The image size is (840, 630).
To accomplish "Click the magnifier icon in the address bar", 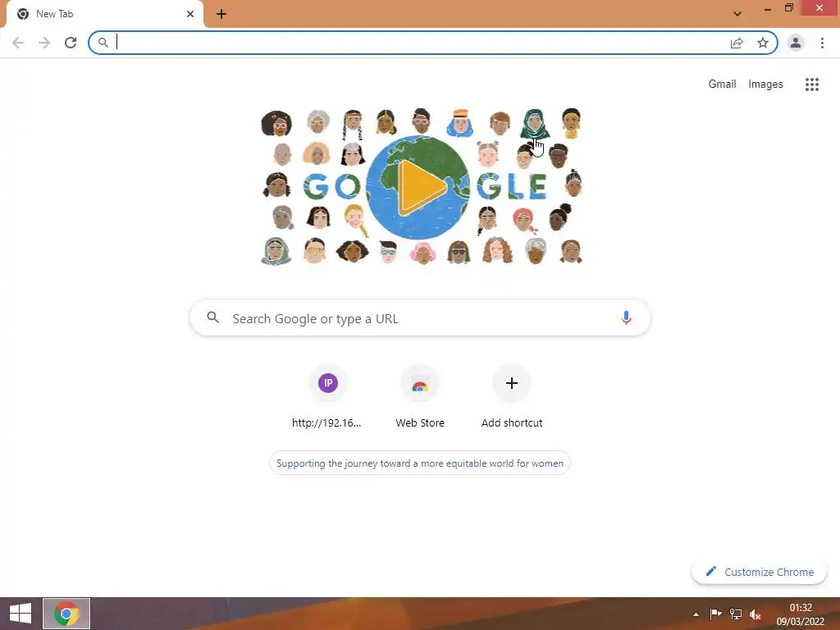I will tap(103, 43).
